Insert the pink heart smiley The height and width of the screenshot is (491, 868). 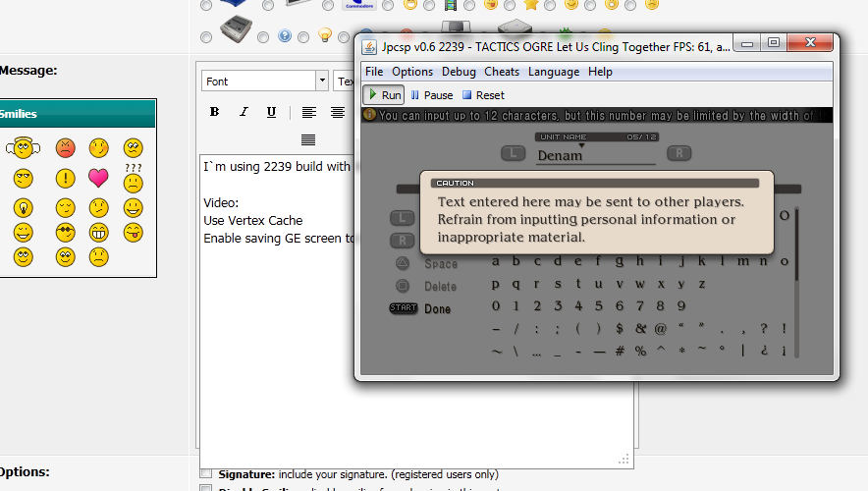[x=98, y=178]
